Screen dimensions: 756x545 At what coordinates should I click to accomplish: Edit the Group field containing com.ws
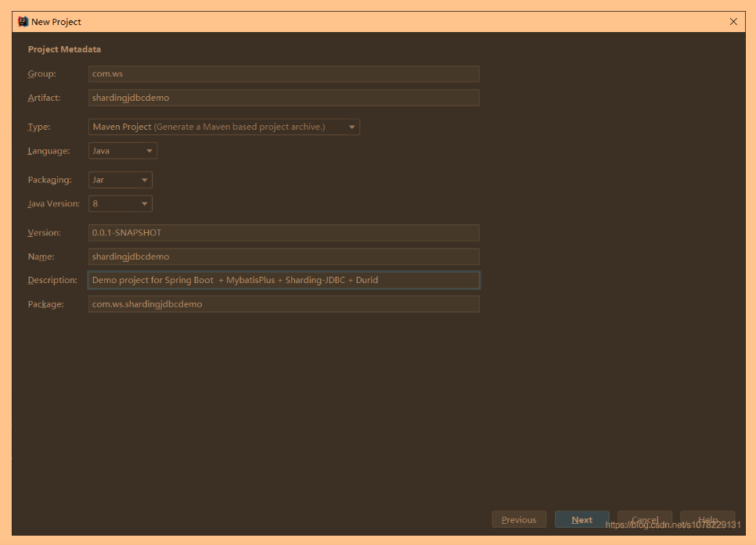pyautogui.click(x=283, y=74)
